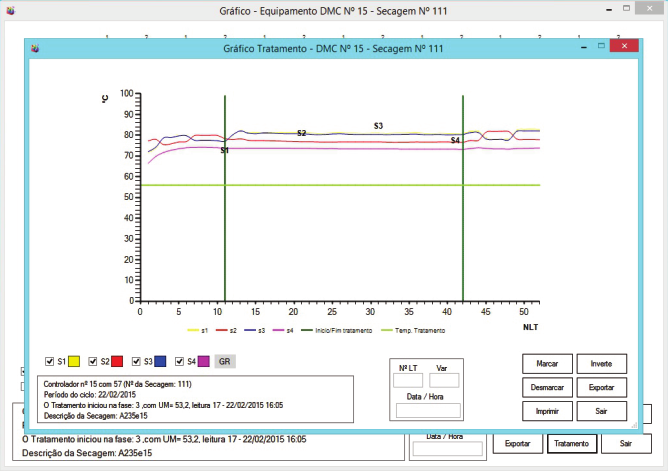Screen dimensions: 668x471
Task: Click the red S2 color swatch
Action: [116, 361]
